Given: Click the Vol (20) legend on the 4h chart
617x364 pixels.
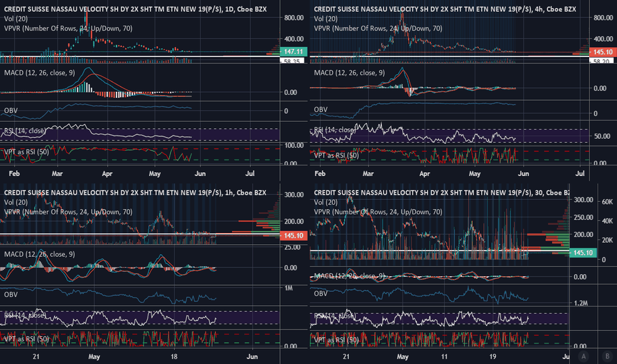Looking at the screenshot, I should (x=326, y=19).
